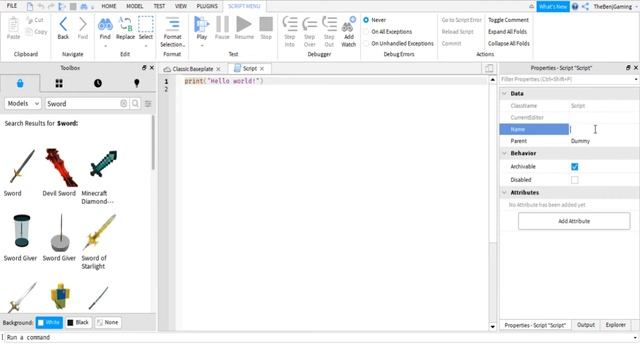Open the FILE menu
The image size is (640, 360).
pyautogui.click(x=12, y=6)
